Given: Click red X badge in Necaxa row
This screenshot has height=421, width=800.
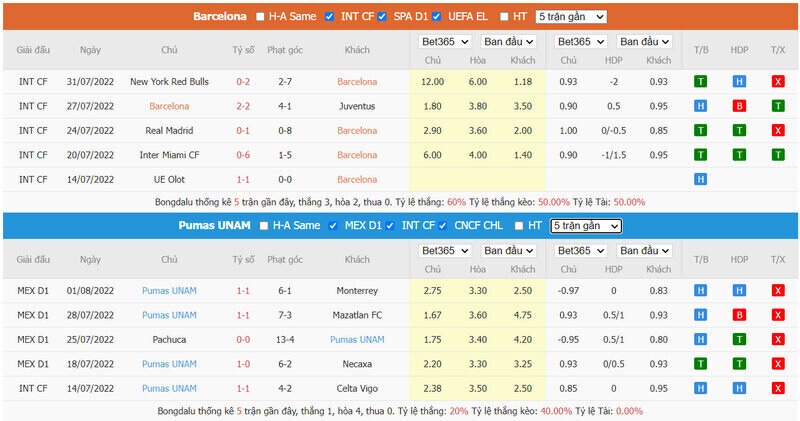Looking at the screenshot, I should 778,364.
